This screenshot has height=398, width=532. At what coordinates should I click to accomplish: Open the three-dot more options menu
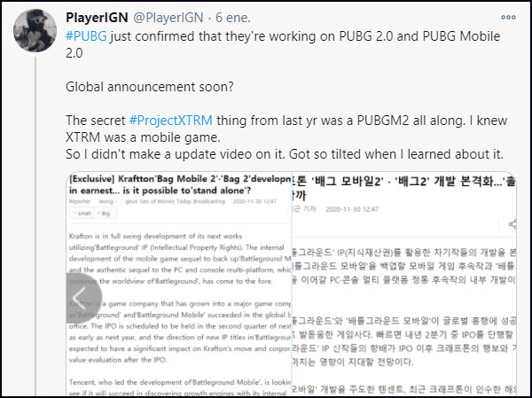coord(508,18)
